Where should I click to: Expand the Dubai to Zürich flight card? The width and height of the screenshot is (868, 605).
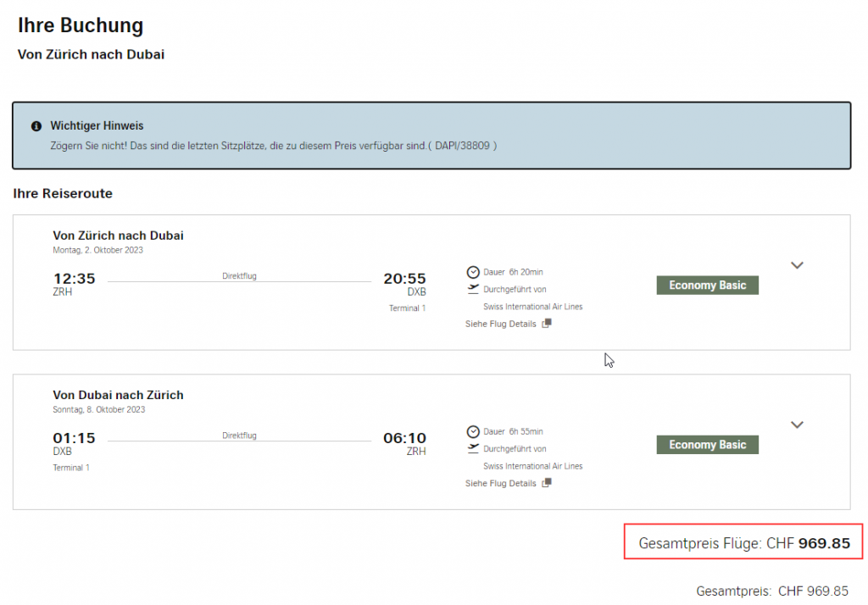(x=796, y=425)
